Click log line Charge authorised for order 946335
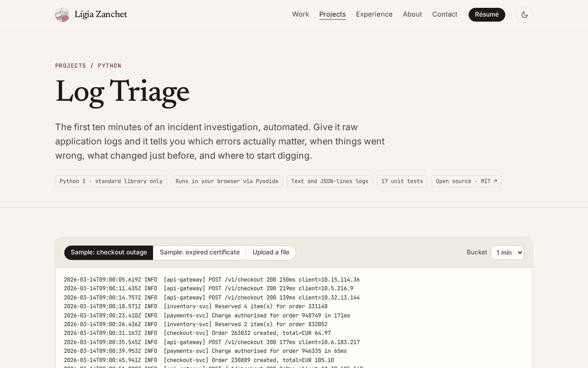Image resolution: width=588 pixels, height=368 pixels. [205, 351]
